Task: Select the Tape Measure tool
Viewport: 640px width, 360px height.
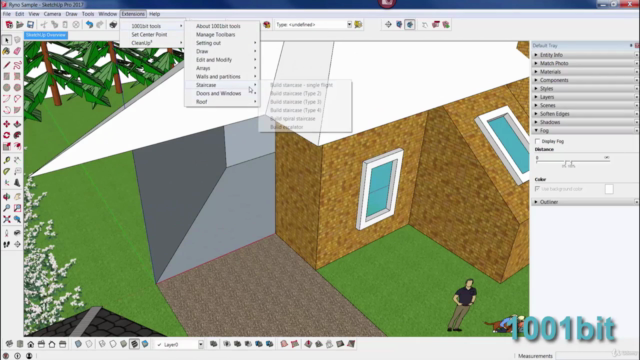Action: 7,160
